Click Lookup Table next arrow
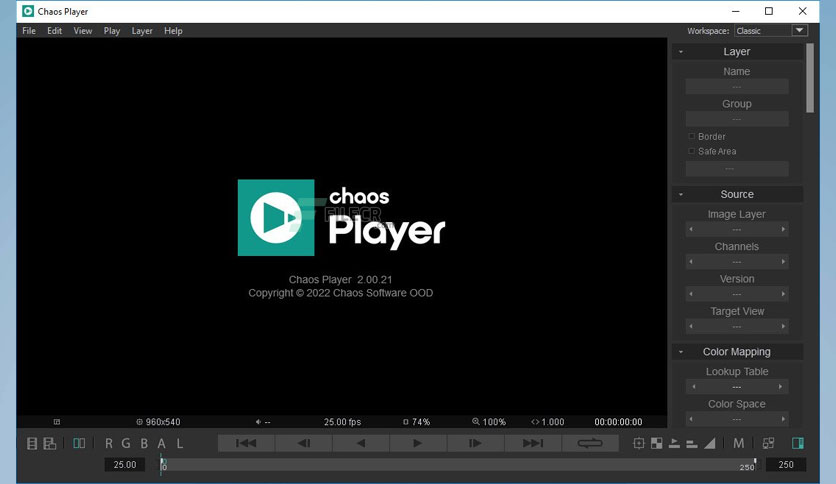836x484 pixels. pos(781,386)
